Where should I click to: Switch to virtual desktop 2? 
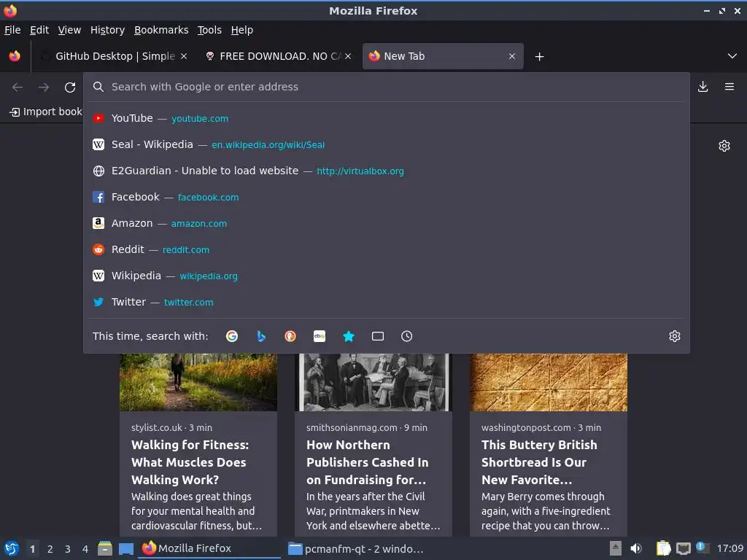50,549
